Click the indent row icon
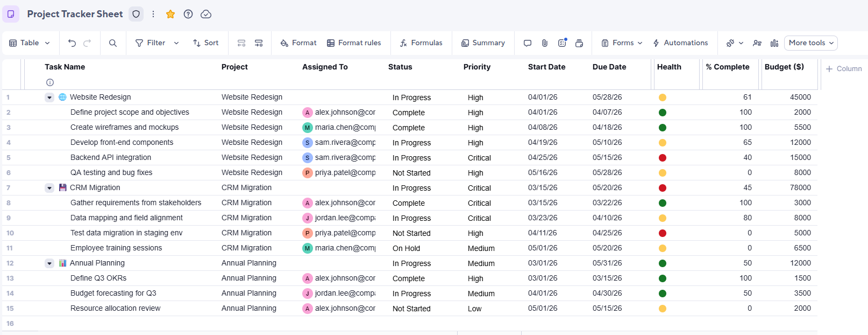This screenshot has height=335, width=868. coord(259,43)
